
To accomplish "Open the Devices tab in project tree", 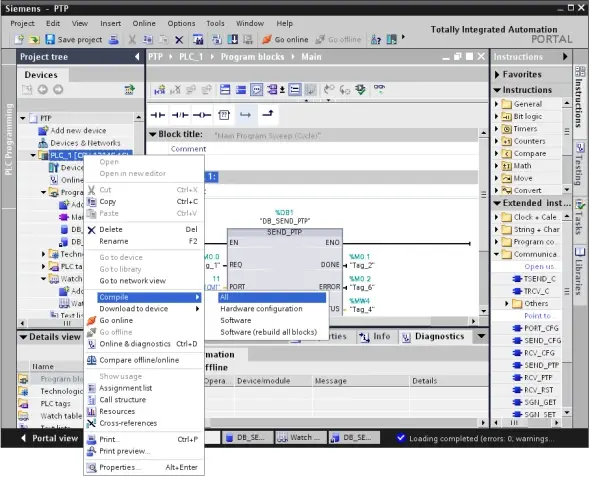I will pos(41,75).
